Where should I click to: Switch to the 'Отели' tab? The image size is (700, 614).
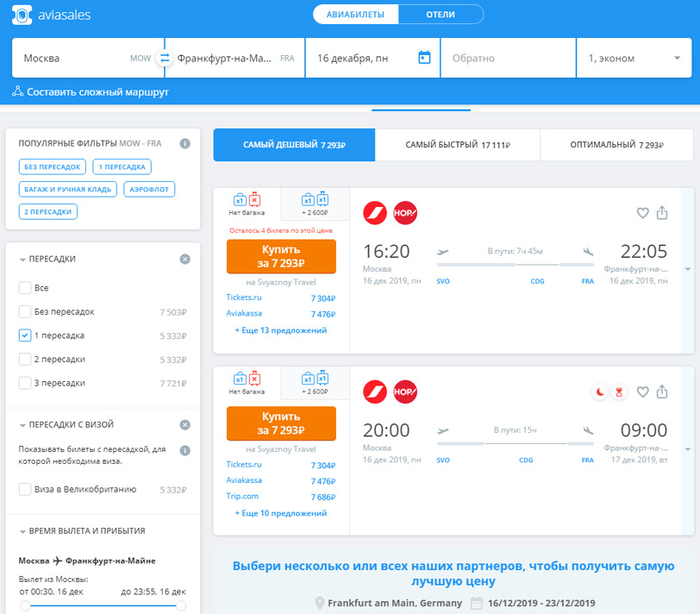(x=441, y=15)
